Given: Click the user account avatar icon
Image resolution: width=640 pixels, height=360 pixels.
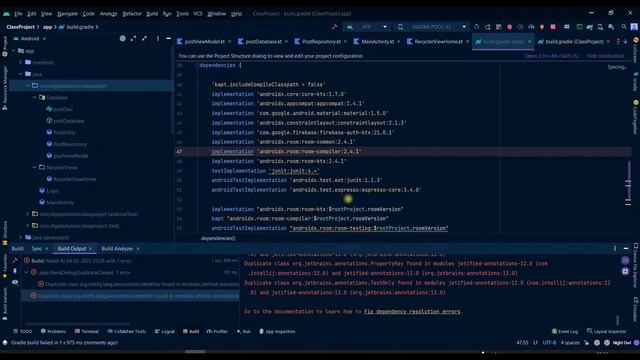Looking at the screenshot, I should [x=634, y=27].
